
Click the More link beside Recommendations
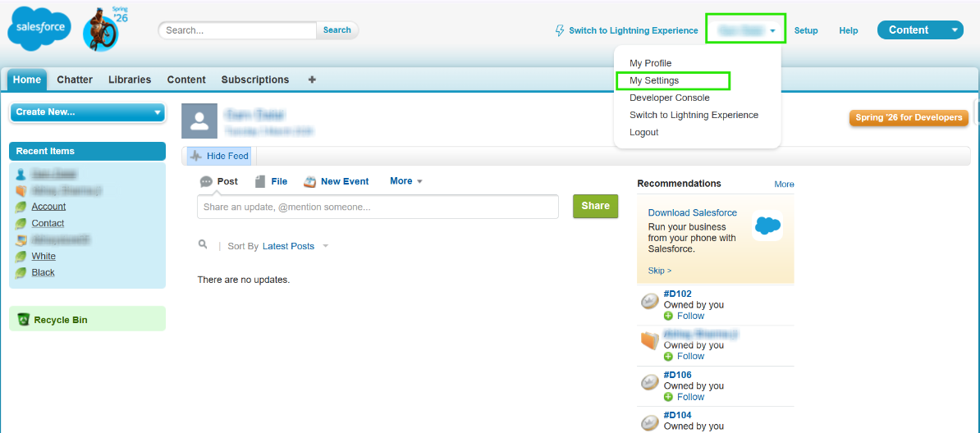coord(784,185)
